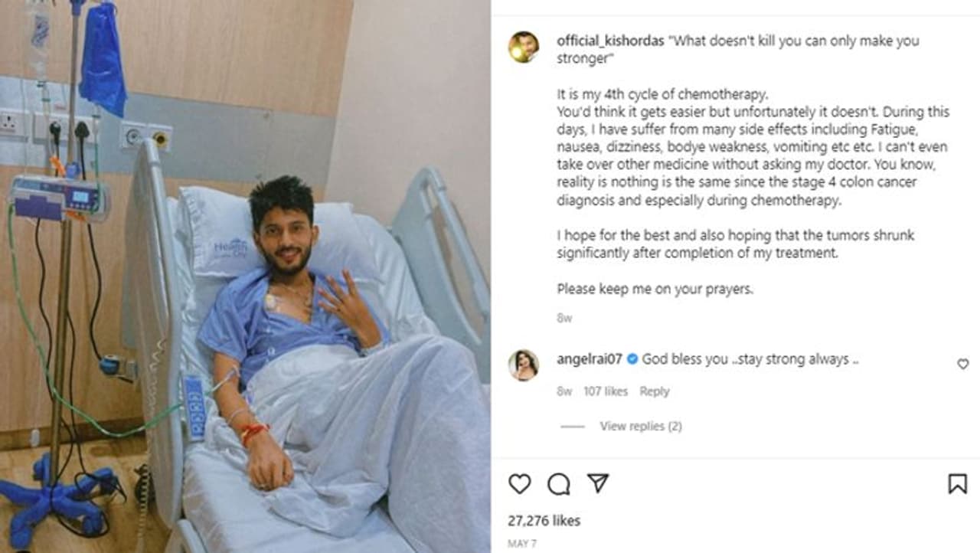Share the post using the paper plane icon

tap(598, 483)
